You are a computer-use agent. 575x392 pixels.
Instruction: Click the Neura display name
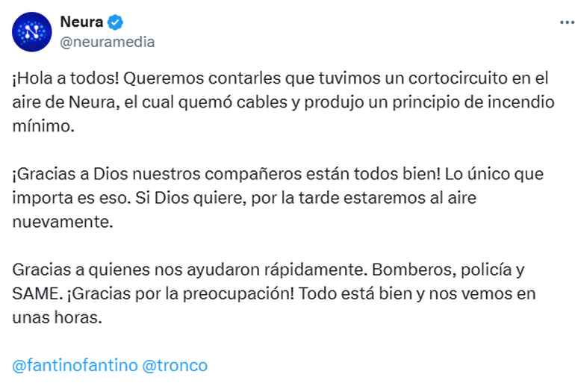81,22
